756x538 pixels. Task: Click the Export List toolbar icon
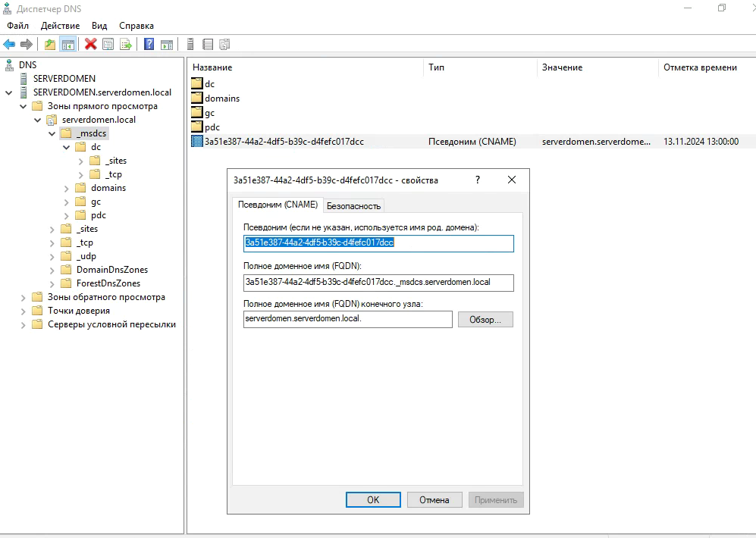126,45
